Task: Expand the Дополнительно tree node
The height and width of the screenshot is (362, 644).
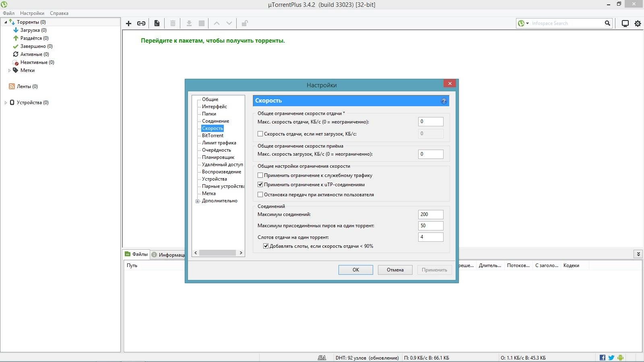Action: (x=197, y=201)
